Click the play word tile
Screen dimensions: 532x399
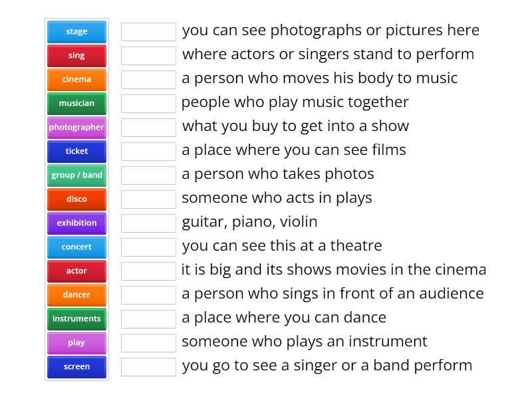tap(76, 342)
